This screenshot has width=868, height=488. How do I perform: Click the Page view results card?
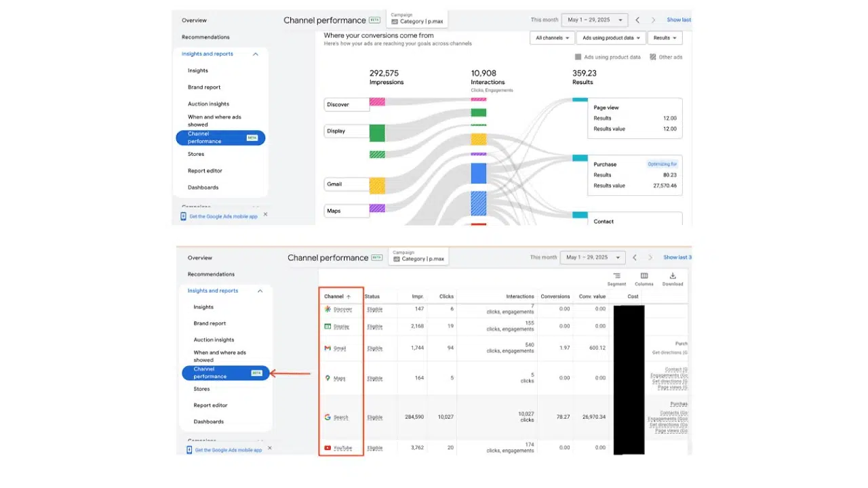pos(635,119)
